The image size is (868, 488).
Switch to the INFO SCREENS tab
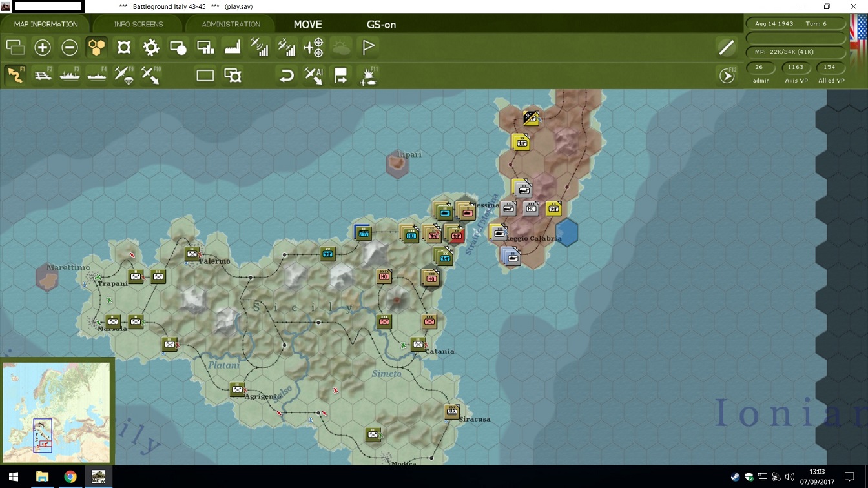click(138, 24)
